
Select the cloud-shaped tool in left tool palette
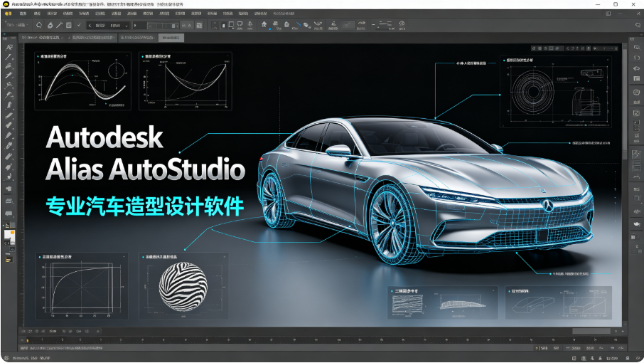pyautogui.click(x=9, y=189)
